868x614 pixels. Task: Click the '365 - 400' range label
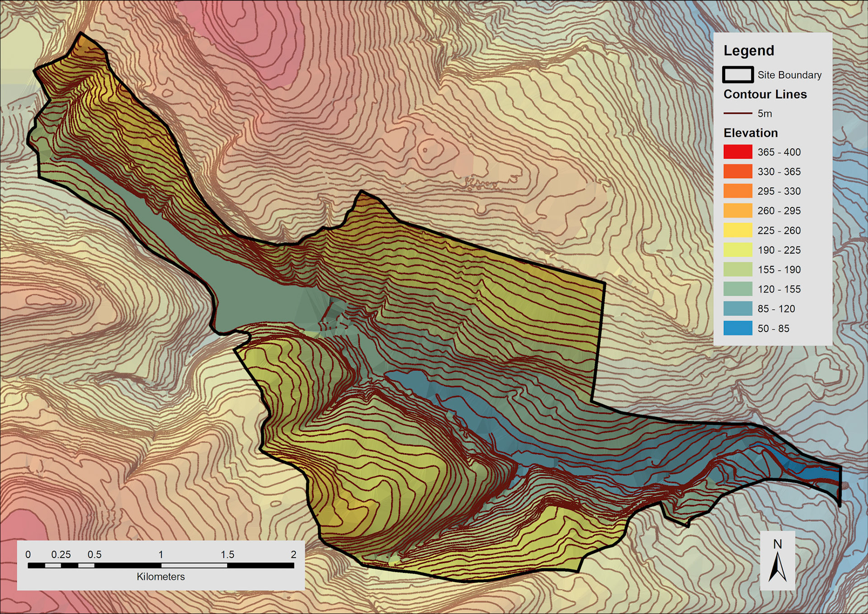coord(779,152)
